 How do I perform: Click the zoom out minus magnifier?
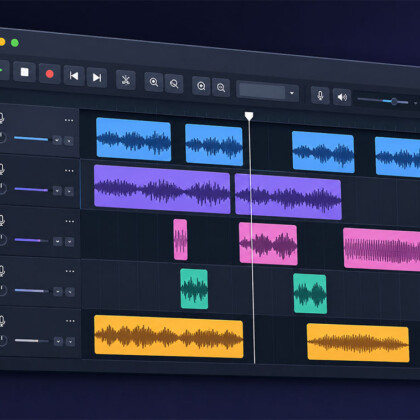pos(221,88)
